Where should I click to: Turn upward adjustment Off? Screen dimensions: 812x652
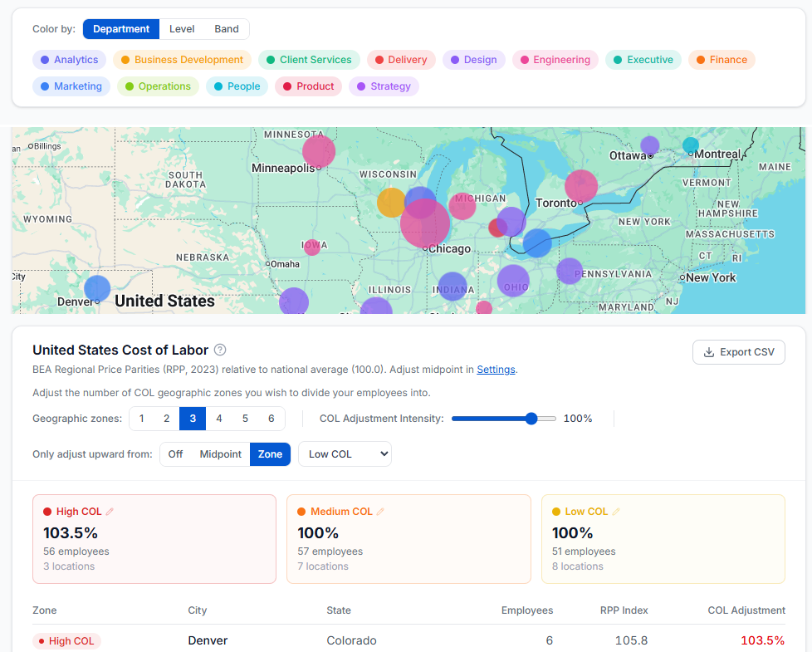click(x=175, y=454)
